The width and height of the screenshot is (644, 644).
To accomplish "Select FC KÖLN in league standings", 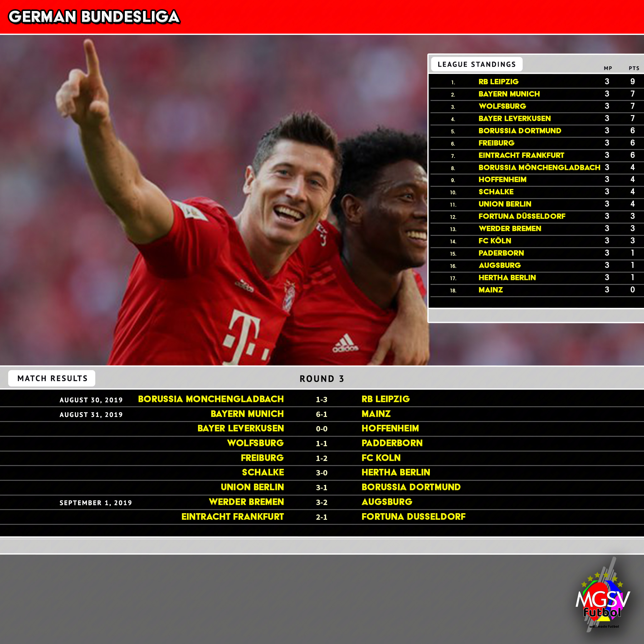I will pos(495,241).
